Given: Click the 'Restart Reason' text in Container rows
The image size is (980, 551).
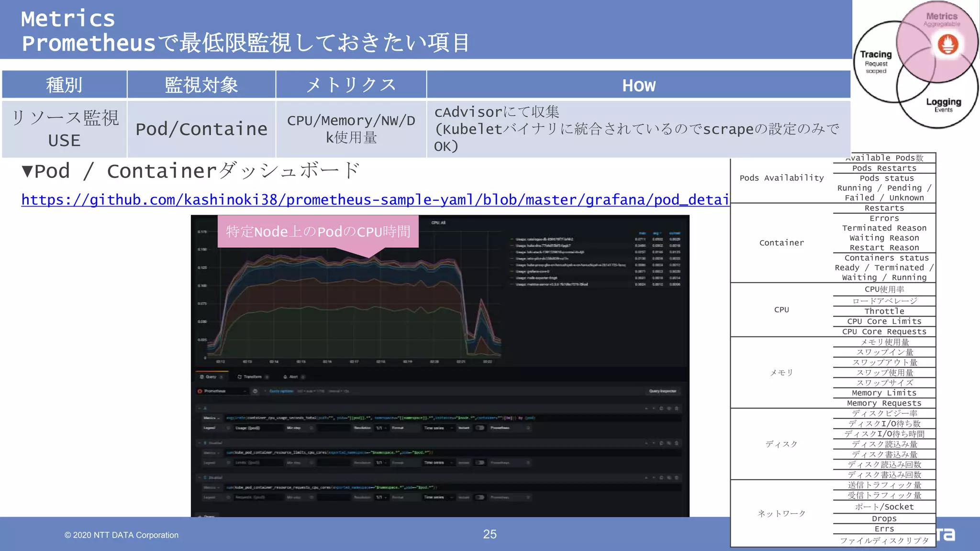Looking at the screenshot, I should pyautogui.click(x=884, y=248).
